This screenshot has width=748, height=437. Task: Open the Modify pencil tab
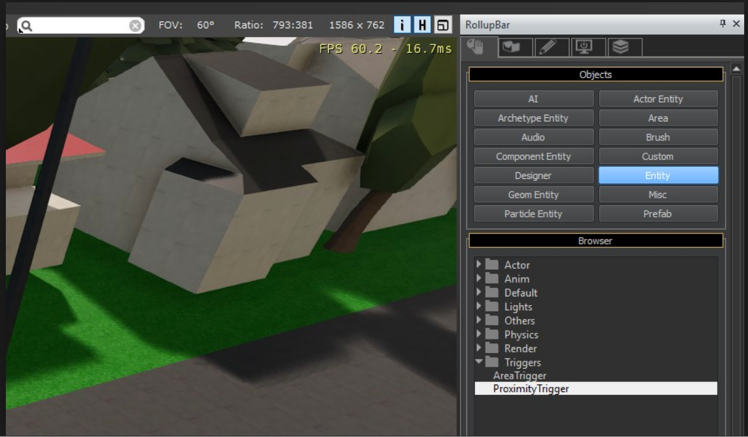pos(551,47)
